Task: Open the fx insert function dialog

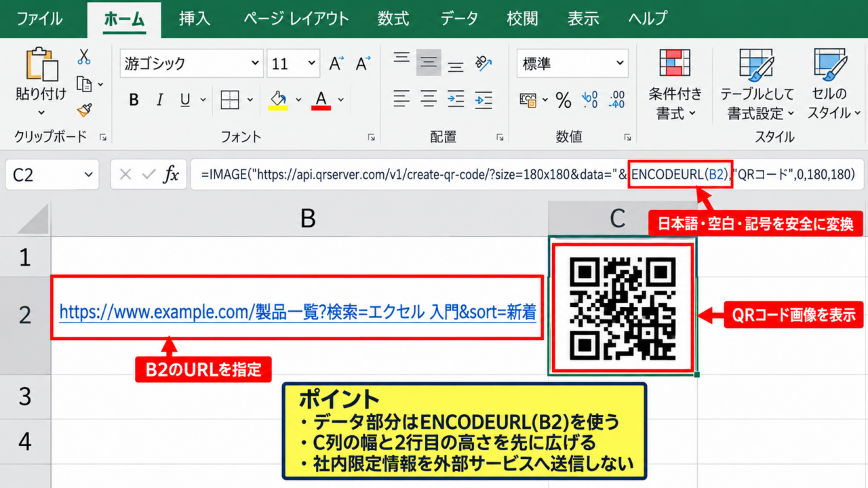Action: click(171, 175)
